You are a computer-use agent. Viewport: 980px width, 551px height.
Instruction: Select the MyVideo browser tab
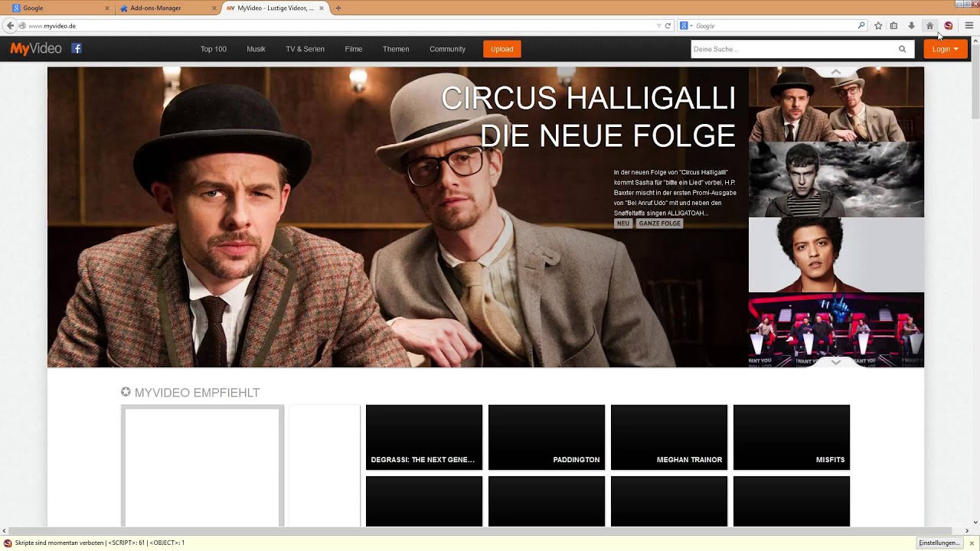pos(274,8)
